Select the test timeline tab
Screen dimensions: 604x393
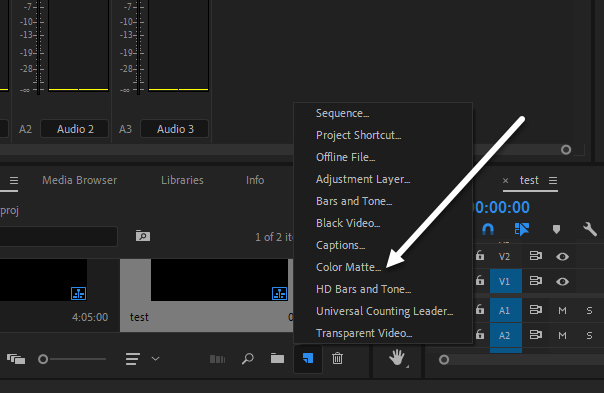(529, 180)
